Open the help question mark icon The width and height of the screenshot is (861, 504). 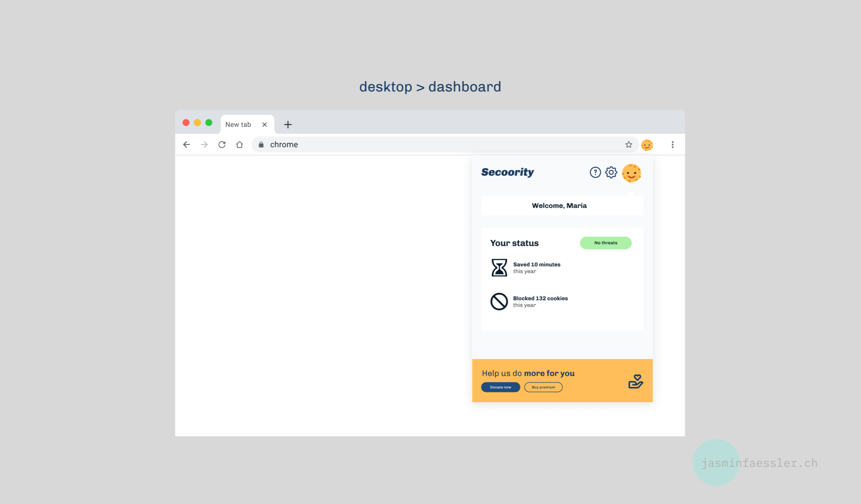click(595, 173)
